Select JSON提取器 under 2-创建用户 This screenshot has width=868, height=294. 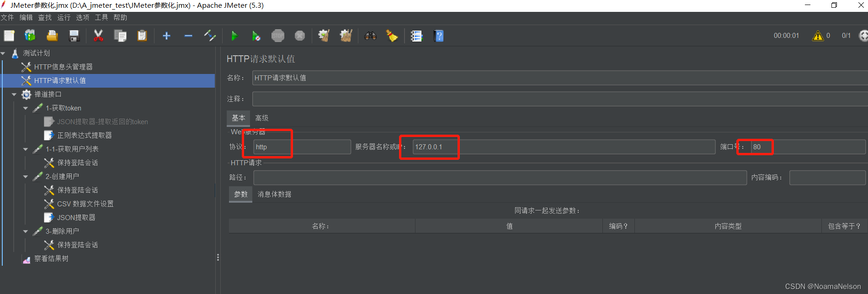pos(76,218)
